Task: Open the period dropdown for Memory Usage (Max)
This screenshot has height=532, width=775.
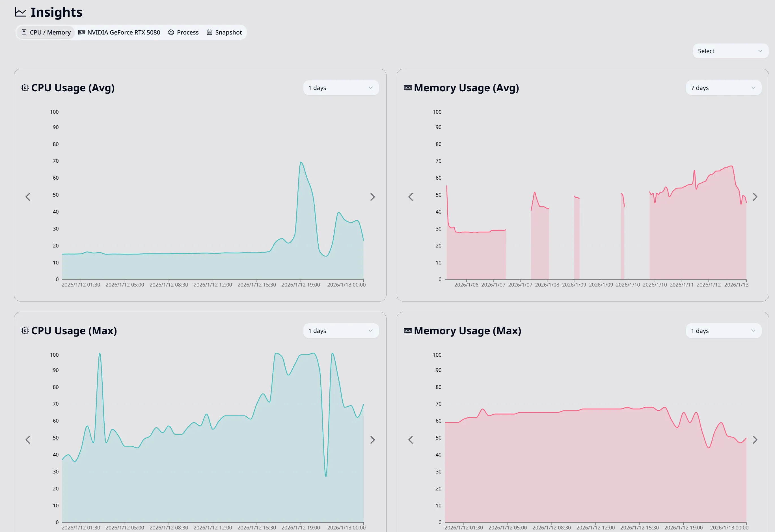Action: [x=723, y=331]
